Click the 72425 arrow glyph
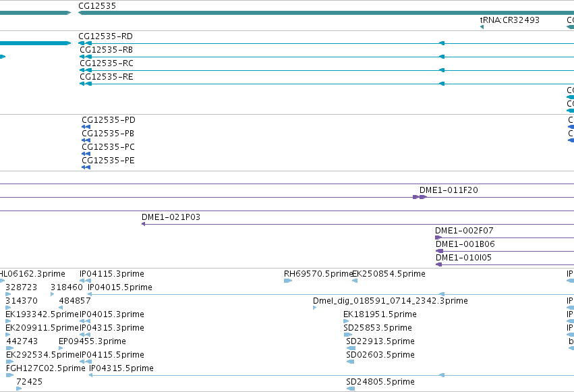 point(19,389)
